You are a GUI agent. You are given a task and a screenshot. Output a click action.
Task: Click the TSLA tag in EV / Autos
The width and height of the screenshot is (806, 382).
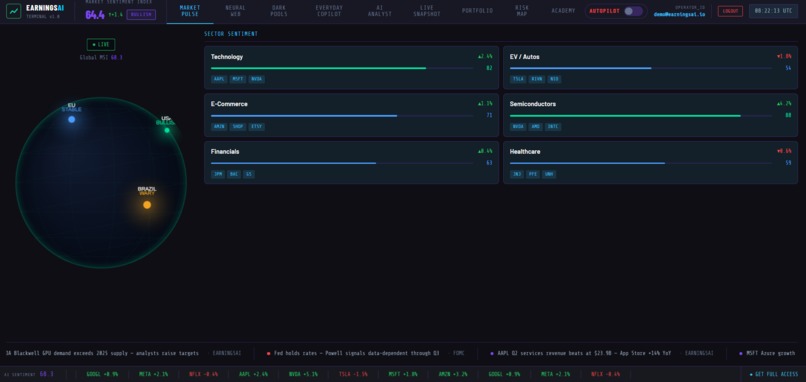(x=518, y=79)
